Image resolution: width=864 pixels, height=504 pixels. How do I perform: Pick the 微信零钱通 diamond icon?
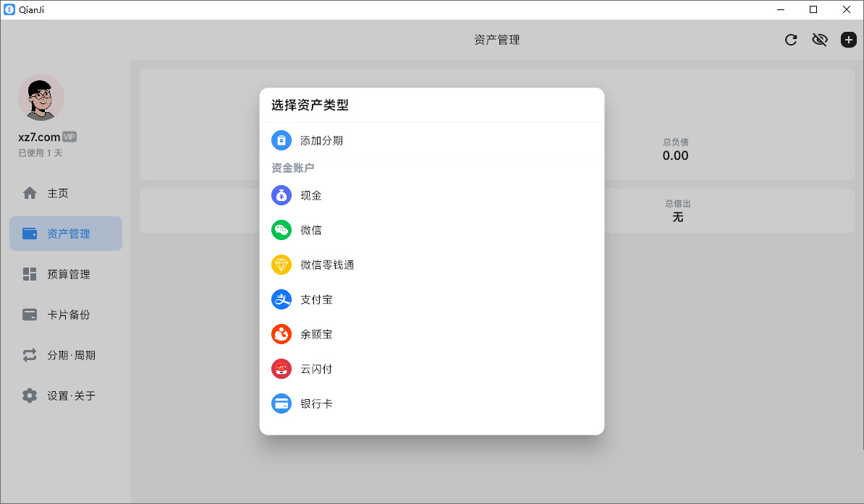[x=281, y=265]
